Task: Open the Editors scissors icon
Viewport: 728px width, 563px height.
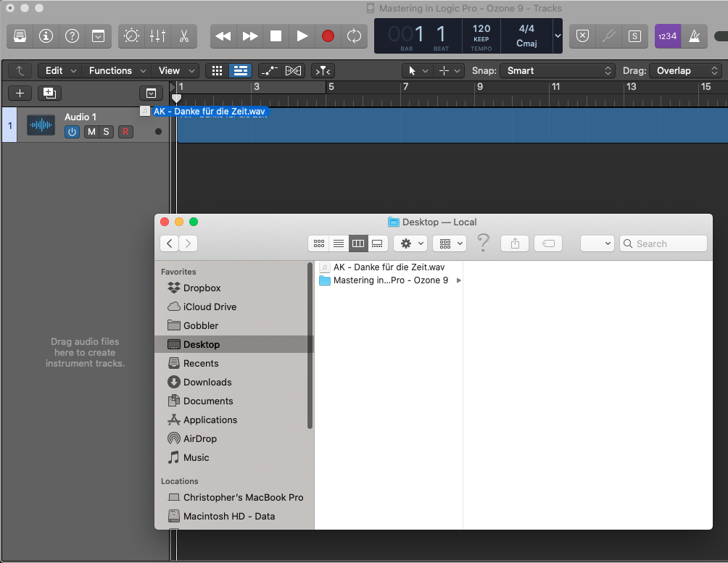Action: 184,36
